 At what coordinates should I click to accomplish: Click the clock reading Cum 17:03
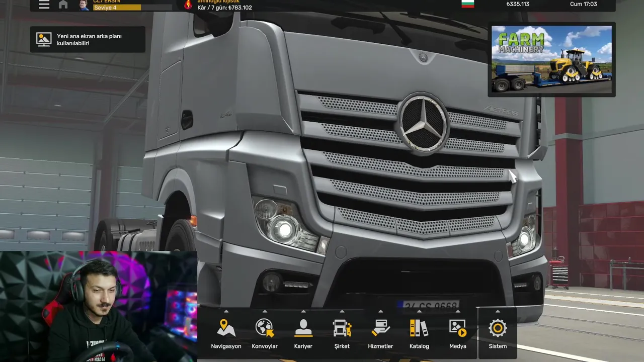click(584, 4)
